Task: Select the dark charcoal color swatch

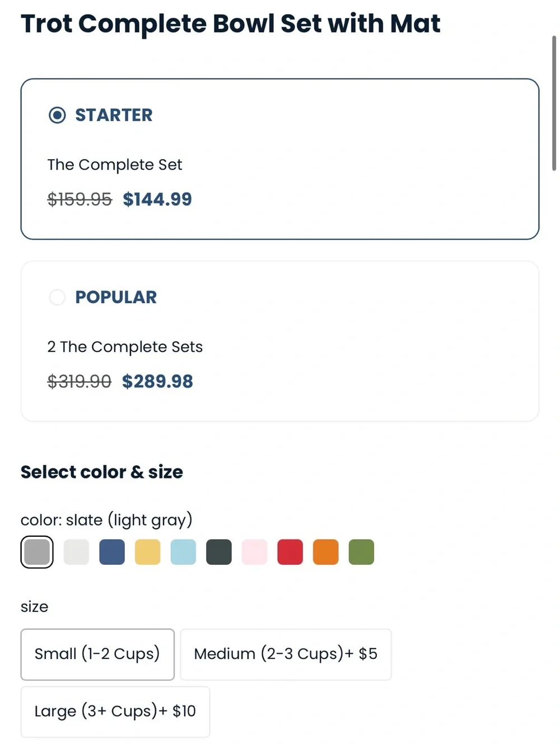Action: (219, 552)
